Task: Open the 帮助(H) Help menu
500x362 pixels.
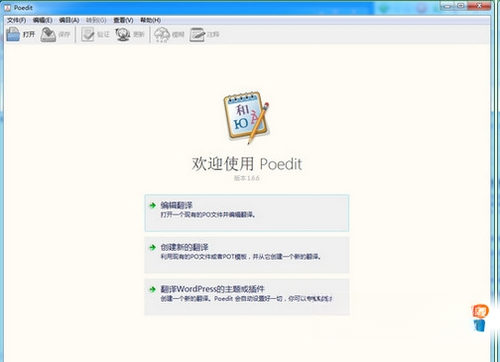Action: pyautogui.click(x=150, y=20)
